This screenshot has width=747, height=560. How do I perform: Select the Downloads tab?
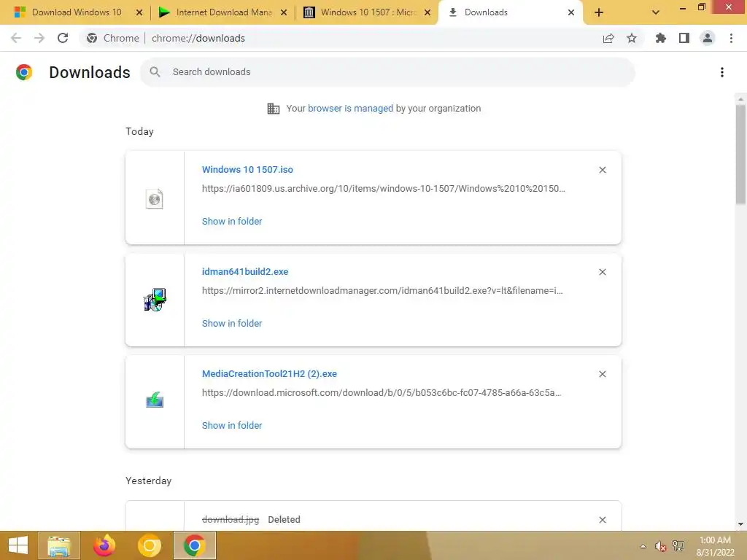pos(510,12)
